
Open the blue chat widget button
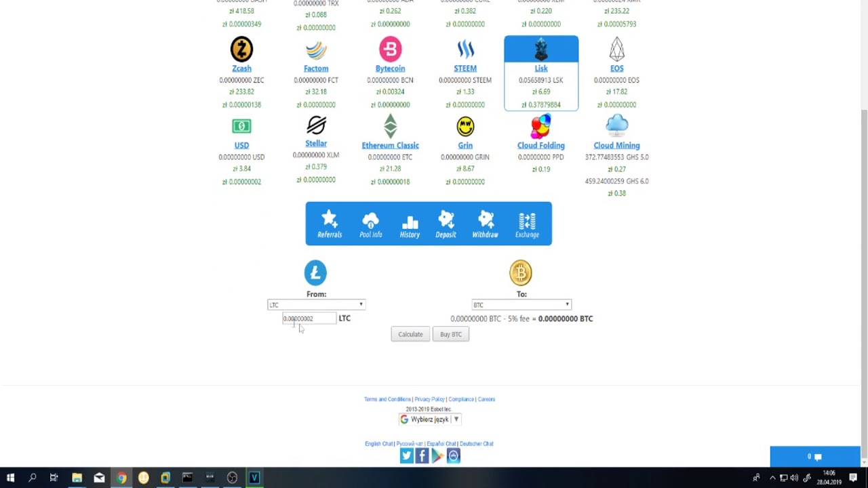[815, 457]
